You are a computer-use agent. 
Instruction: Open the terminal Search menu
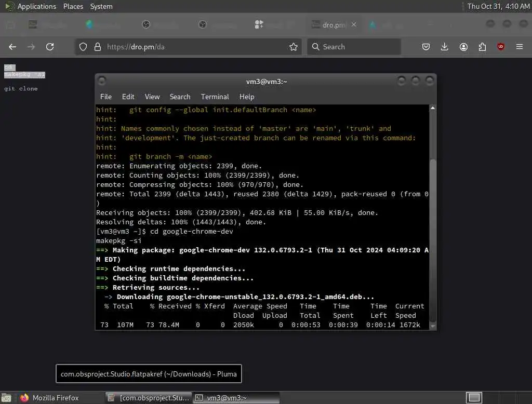coord(180,97)
